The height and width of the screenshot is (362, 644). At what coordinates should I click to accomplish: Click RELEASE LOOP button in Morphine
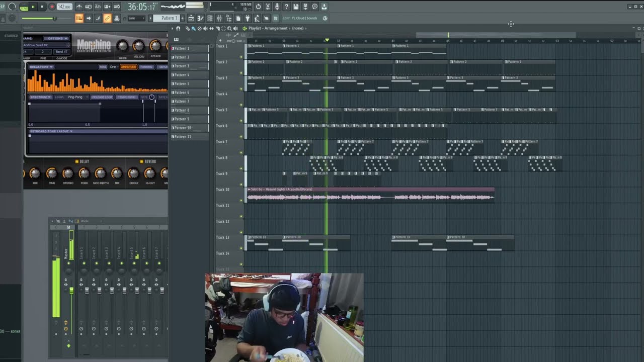(x=102, y=97)
